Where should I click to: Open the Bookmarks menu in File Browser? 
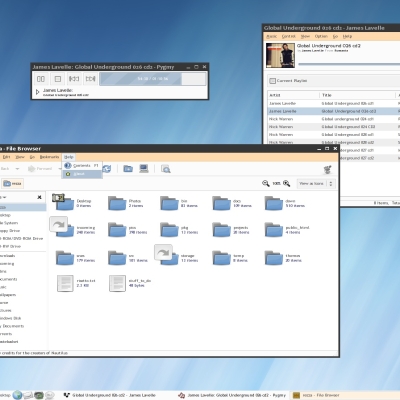(49, 157)
